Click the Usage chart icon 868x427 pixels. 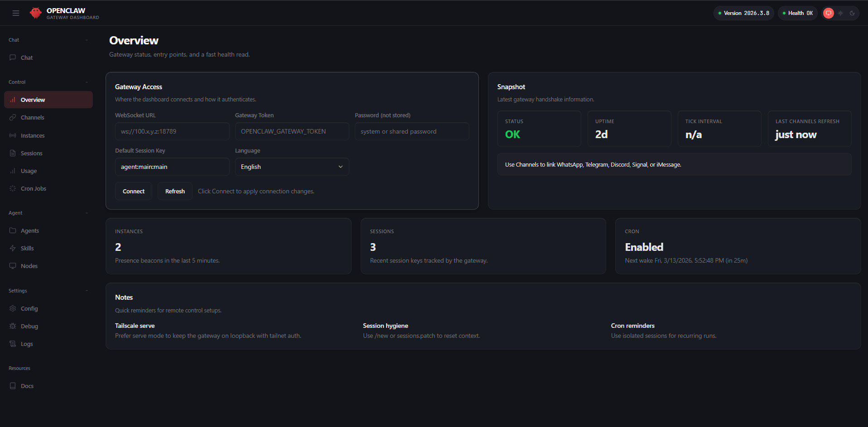pyautogui.click(x=13, y=171)
